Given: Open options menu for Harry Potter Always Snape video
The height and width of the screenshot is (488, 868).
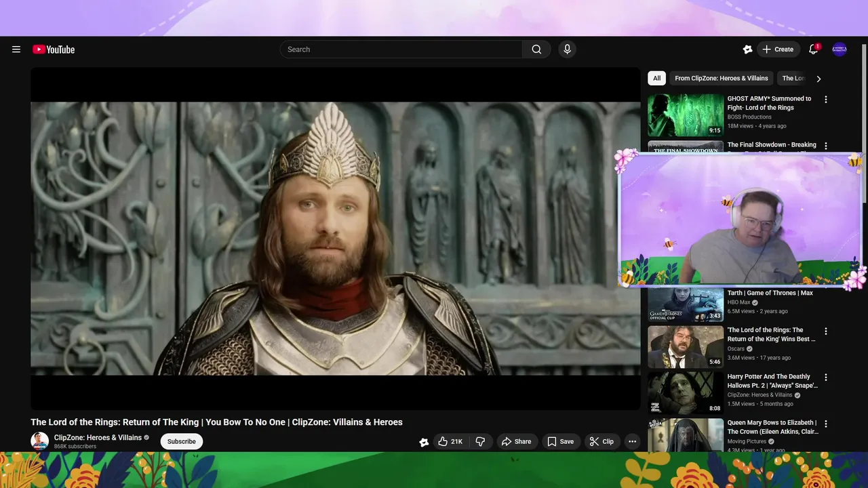Looking at the screenshot, I should coord(826,378).
